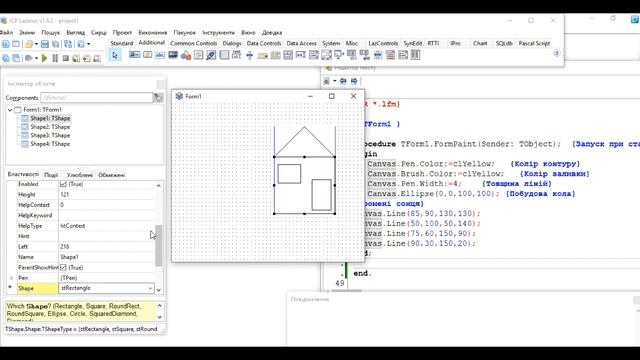
Task: Click the Canvas.Pen.Width:=4 code line
Action: pyautogui.click(x=414, y=184)
